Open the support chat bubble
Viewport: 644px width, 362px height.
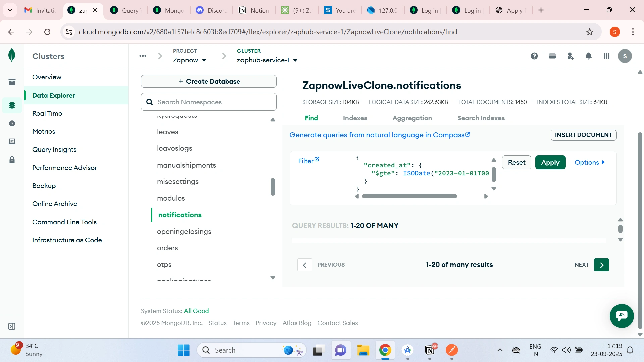pos(622,316)
